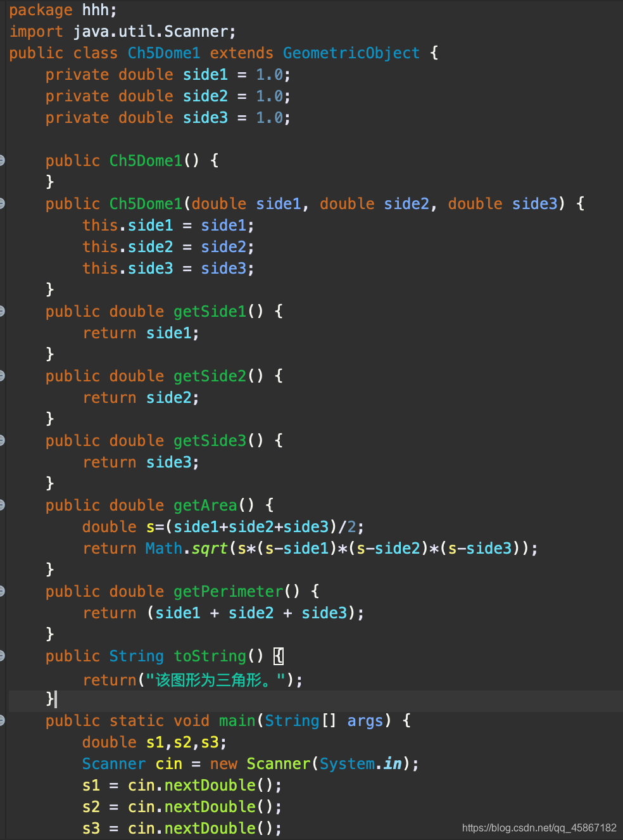Collapse the getSide3() method fold marker
The width and height of the screenshot is (623, 840).
point(2,440)
